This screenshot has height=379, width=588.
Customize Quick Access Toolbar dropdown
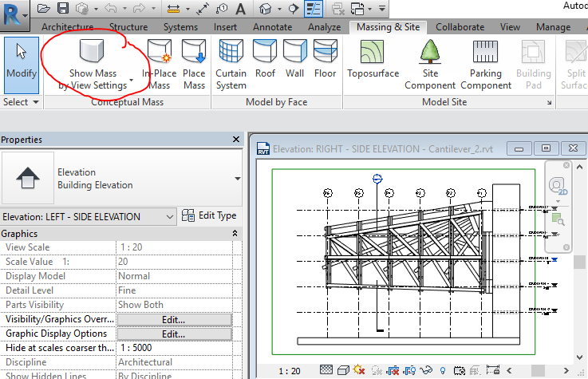(381, 8)
